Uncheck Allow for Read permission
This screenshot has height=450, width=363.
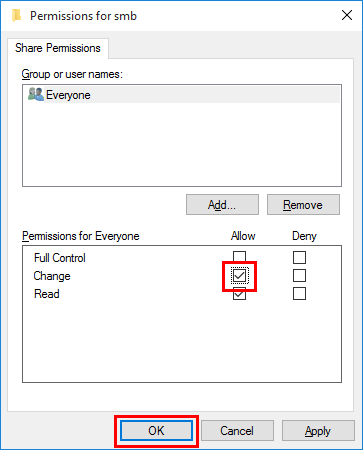[x=239, y=294]
